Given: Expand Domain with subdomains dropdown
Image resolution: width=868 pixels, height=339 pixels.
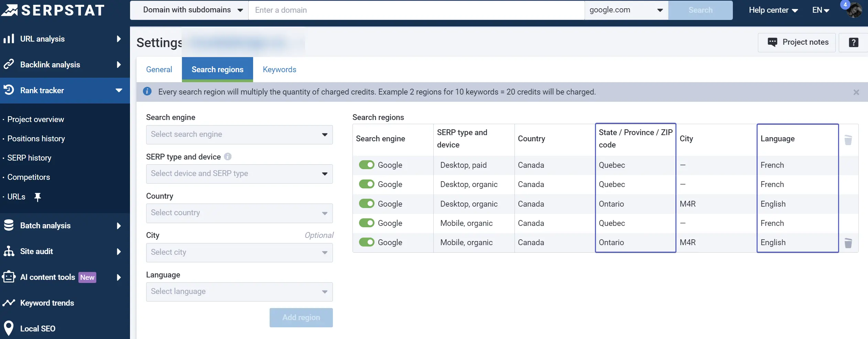Looking at the screenshot, I should (x=193, y=10).
